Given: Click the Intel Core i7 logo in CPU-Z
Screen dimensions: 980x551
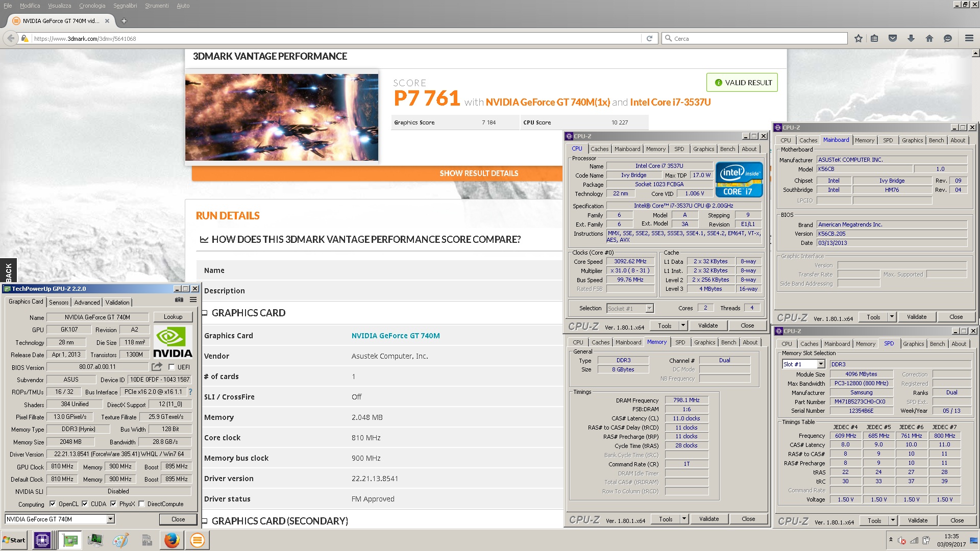Looking at the screenshot, I should tap(739, 180).
